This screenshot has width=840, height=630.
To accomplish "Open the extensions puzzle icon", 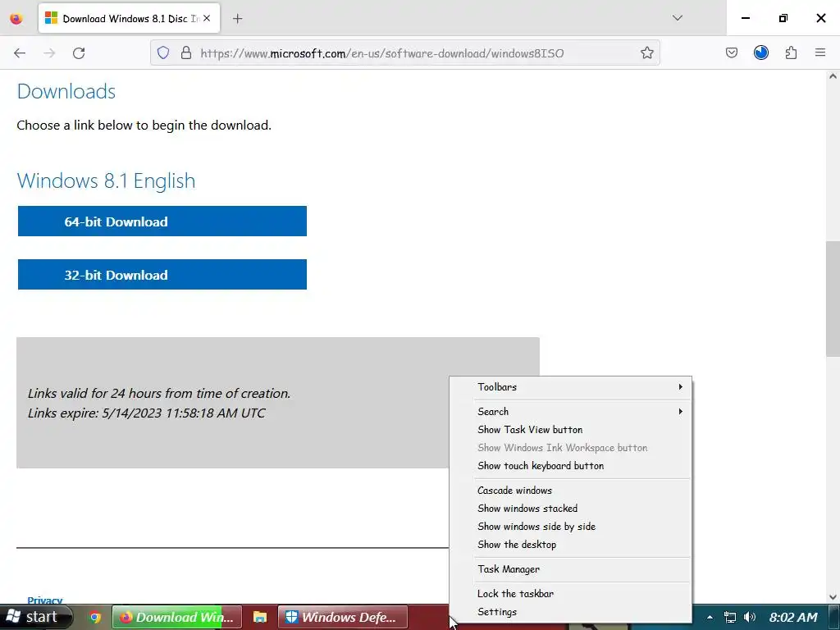I will [x=791, y=52].
